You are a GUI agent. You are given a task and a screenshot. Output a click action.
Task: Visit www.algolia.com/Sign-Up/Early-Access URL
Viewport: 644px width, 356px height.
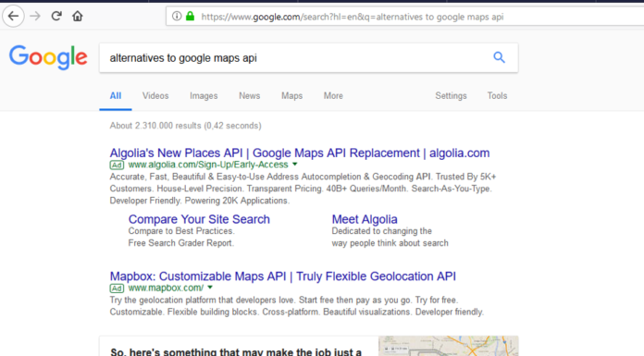(x=208, y=165)
